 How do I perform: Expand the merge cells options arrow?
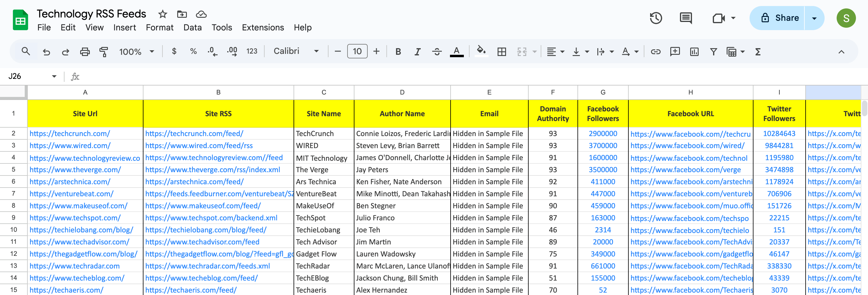click(x=534, y=52)
